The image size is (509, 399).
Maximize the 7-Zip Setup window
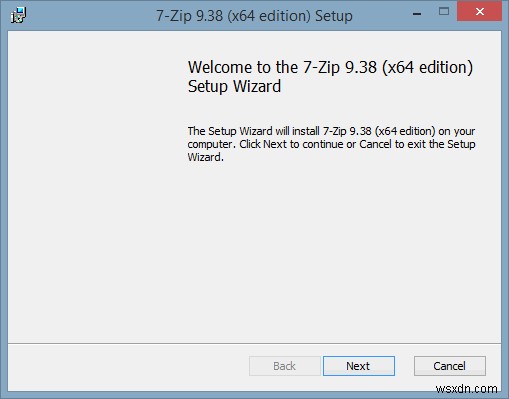[444, 12]
